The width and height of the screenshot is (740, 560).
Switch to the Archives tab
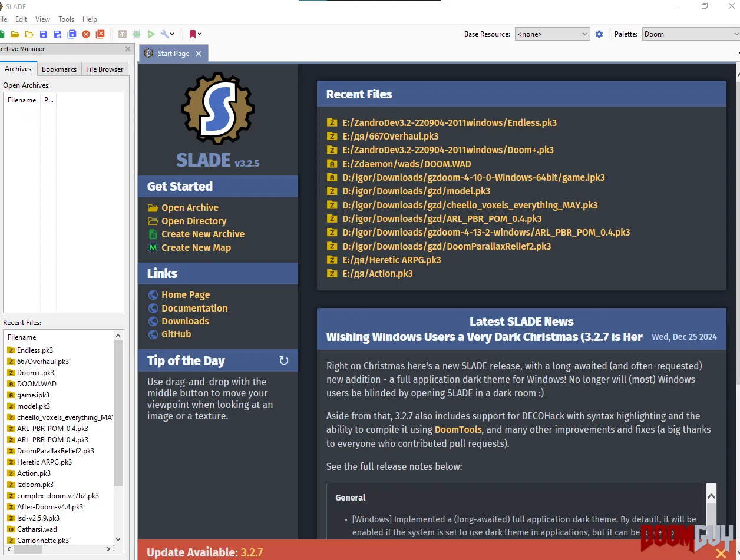click(18, 69)
